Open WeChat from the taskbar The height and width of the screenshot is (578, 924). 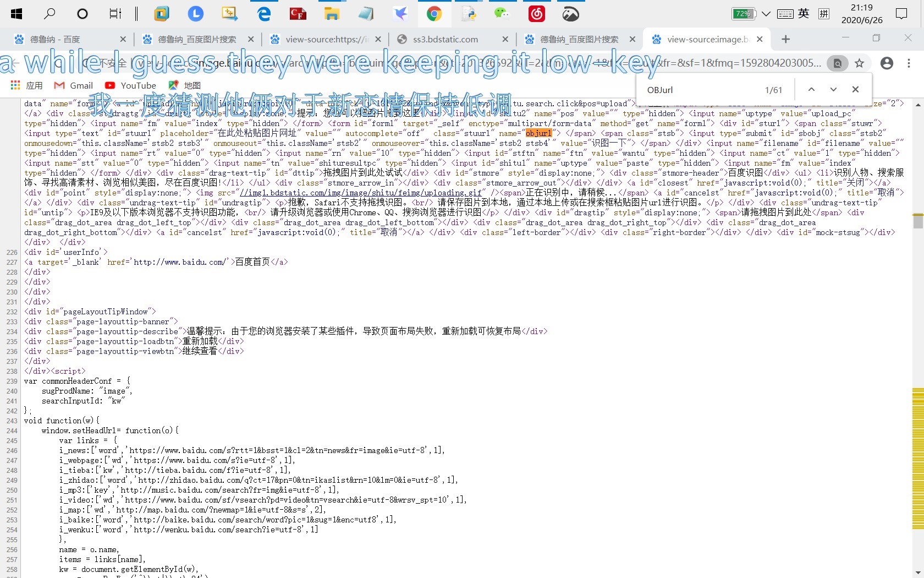(502, 14)
